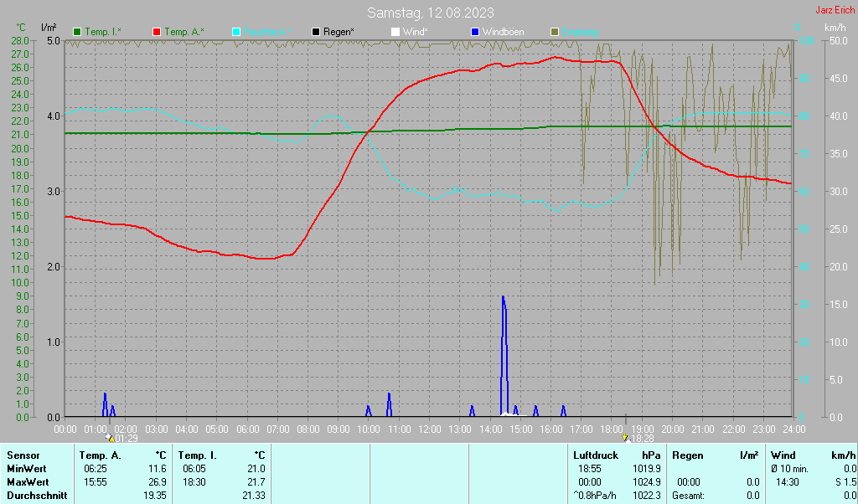Click the S 1.5 wind gust value
Screen dimensions: 858x504
[845, 483]
